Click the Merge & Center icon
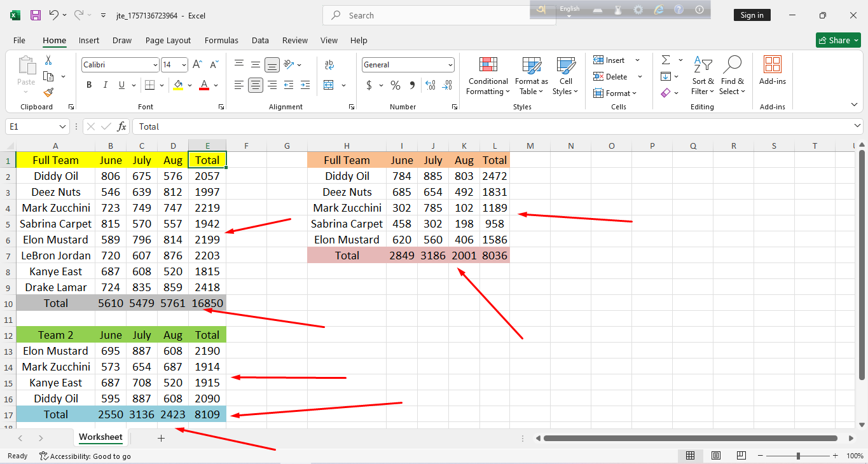Viewport: 868px width, 464px height. [x=329, y=85]
